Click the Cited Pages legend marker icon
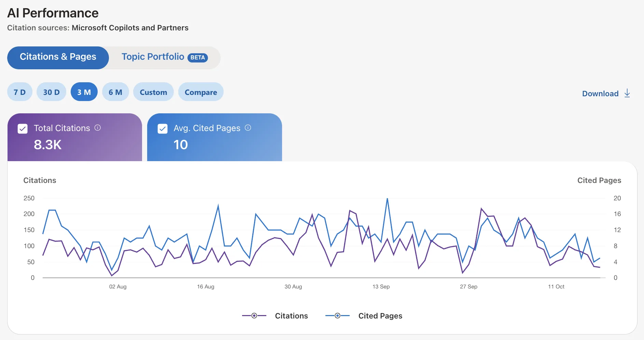This screenshot has width=644, height=340. [337, 316]
